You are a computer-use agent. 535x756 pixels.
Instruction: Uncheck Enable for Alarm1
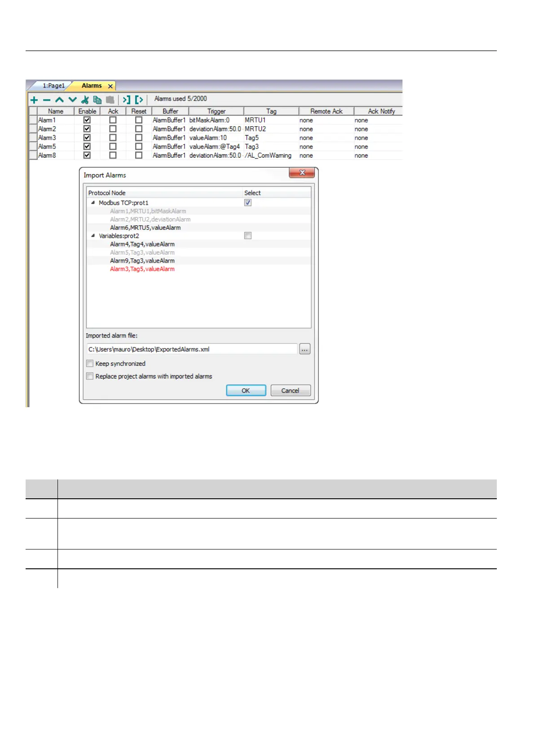(87, 120)
